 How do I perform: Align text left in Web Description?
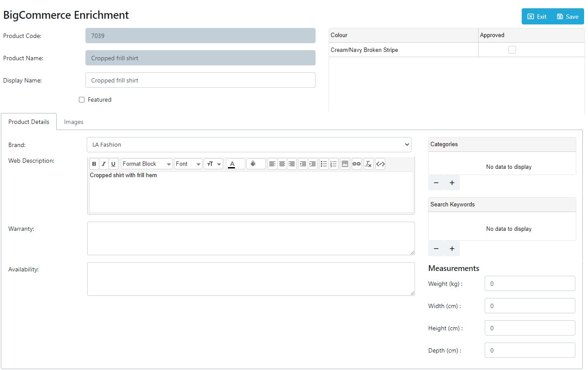point(272,164)
